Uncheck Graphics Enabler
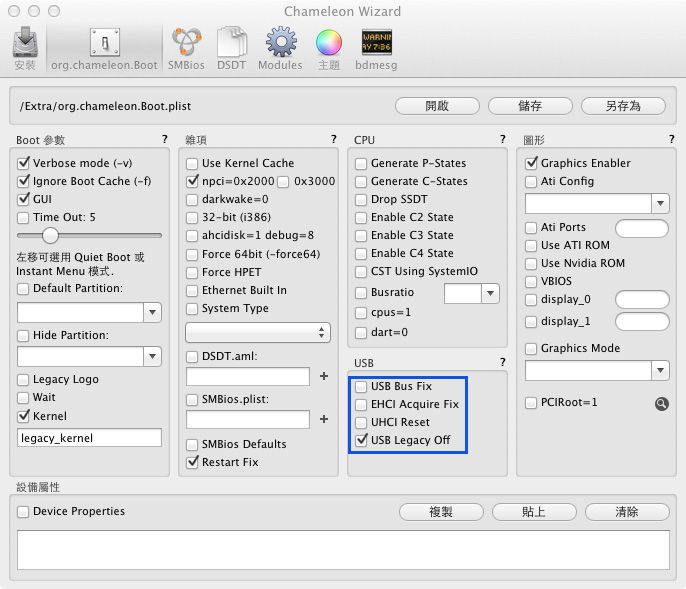The image size is (686, 589). coord(531,164)
